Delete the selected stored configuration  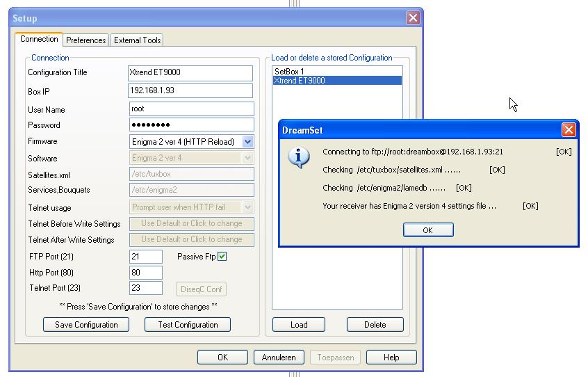375,324
